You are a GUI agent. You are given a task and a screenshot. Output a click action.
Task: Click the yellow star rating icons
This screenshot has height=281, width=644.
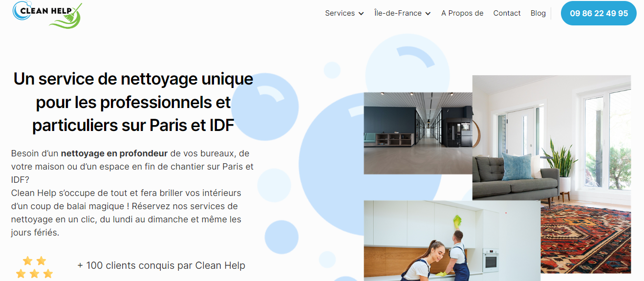pyautogui.click(x=34, y=267)
